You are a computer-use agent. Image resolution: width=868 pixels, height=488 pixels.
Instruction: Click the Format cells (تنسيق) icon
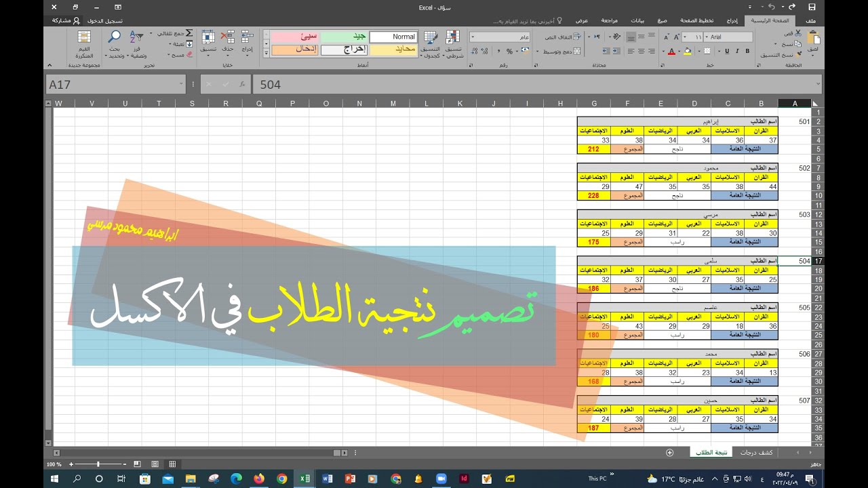click(209, 37)
